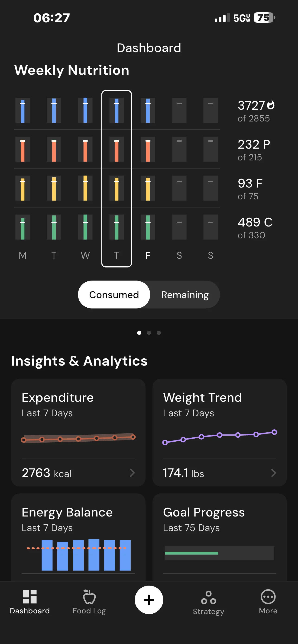
Task: Select the second page indicator dot
Action: tap(149, 333)
